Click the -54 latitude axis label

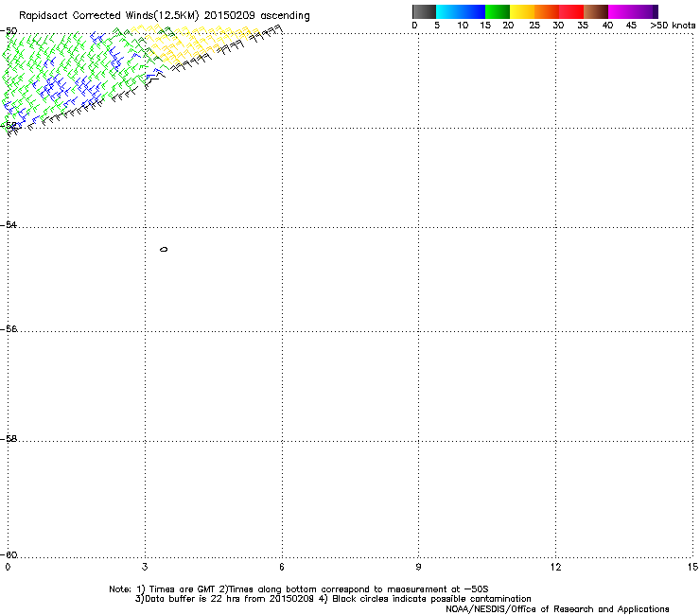pos(9,224)
